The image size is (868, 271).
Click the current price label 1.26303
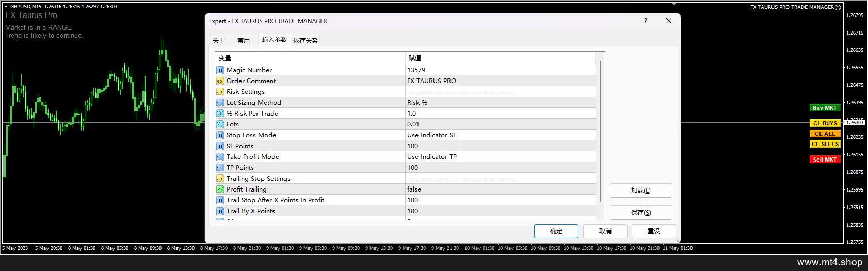(855, 123)
